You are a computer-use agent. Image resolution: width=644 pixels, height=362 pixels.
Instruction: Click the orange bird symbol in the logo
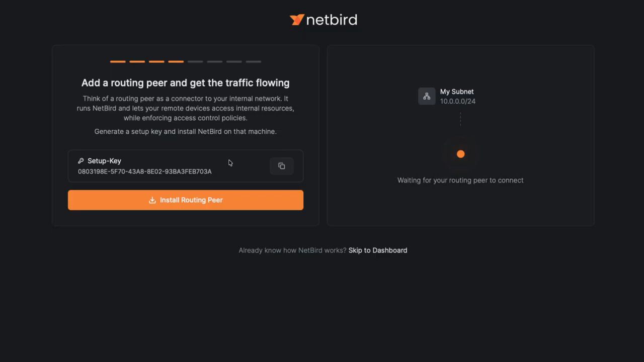click(297, 20)
